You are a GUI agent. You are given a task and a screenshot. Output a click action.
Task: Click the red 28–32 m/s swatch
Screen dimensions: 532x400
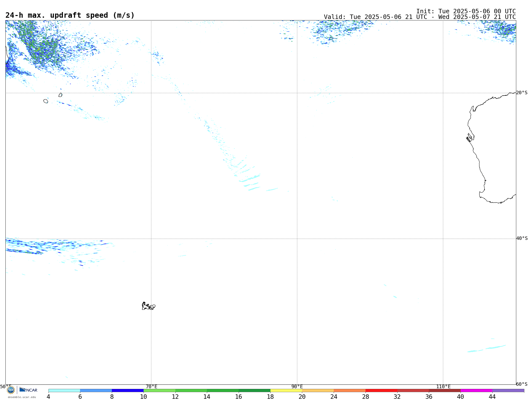[x=381, y=391]
